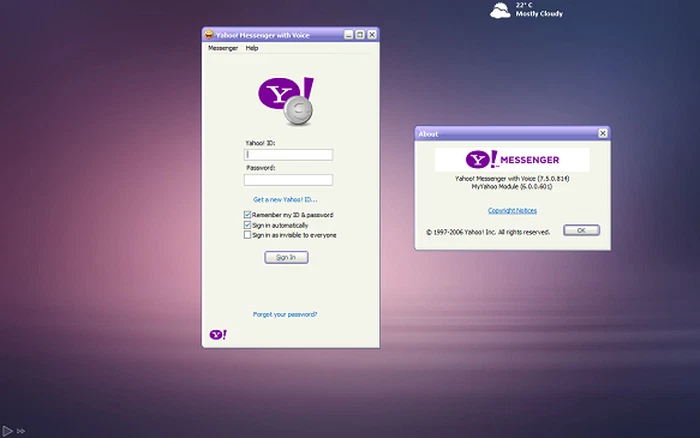This screenshot has height=438, width=700.
Task: Click the 1997-2006 Yahoo! Inc. copyright text
Action: point(488,232)
